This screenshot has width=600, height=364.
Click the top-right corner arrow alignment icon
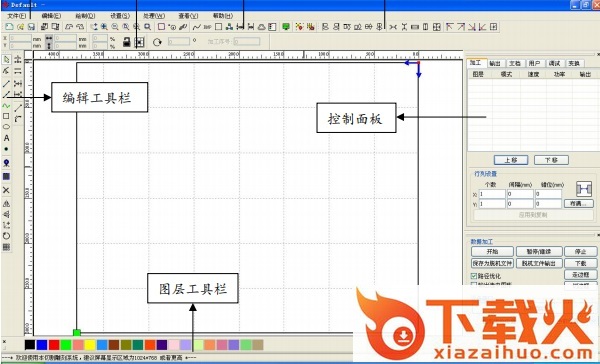pyautogui.click(x=461, y=27)
